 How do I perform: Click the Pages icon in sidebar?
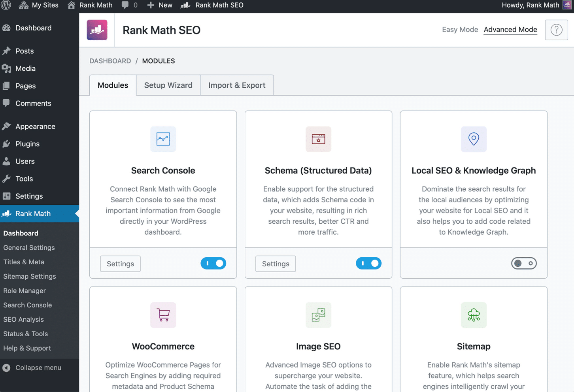click(x=6, y=86)
